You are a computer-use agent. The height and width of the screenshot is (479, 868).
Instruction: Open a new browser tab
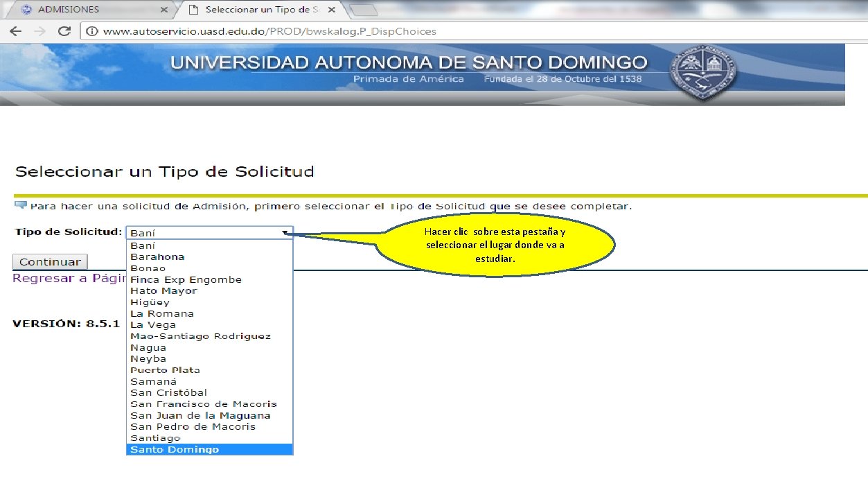pyautogui.click(x=362, y=10)
